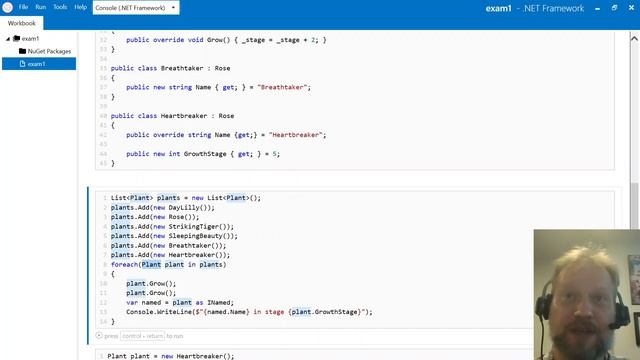The width and height of the screenshot is (640, 360).
Task: Open the Console (.NET Framework) target dropdown
Action: click(136, 8)
